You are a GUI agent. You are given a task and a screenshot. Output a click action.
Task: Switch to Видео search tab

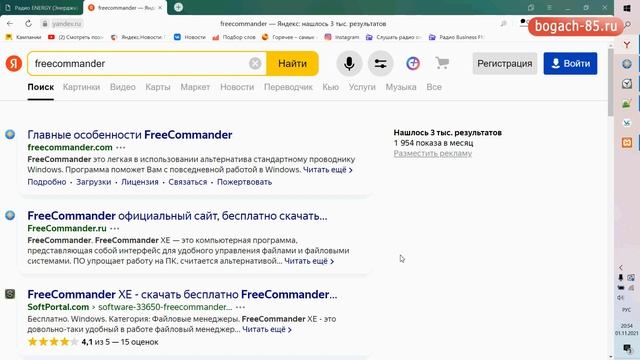(122, 87)
